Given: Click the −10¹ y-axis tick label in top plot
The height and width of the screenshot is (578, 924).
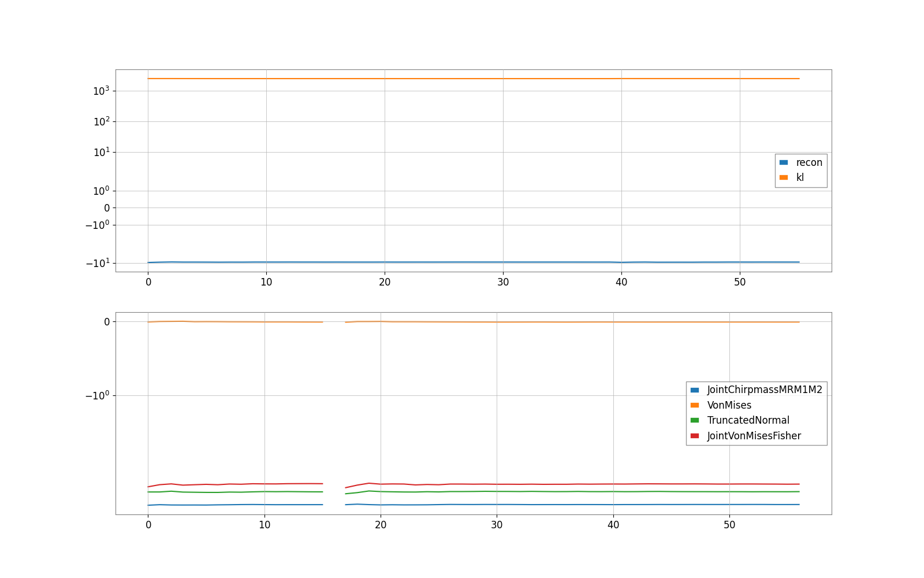Looking at the screenshot, I should pyautogui.click(x=97, y=263).
